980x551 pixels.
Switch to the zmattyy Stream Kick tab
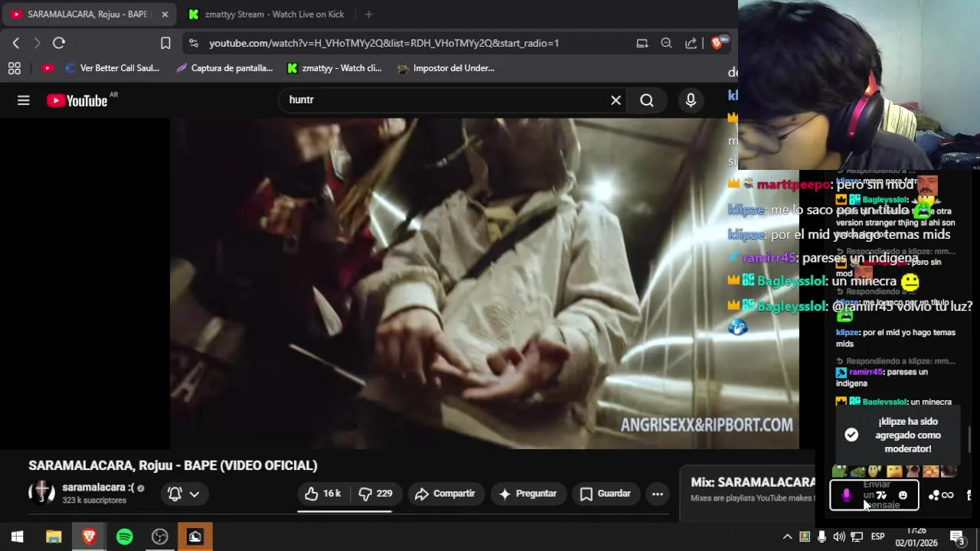click(x=265, y=14)
